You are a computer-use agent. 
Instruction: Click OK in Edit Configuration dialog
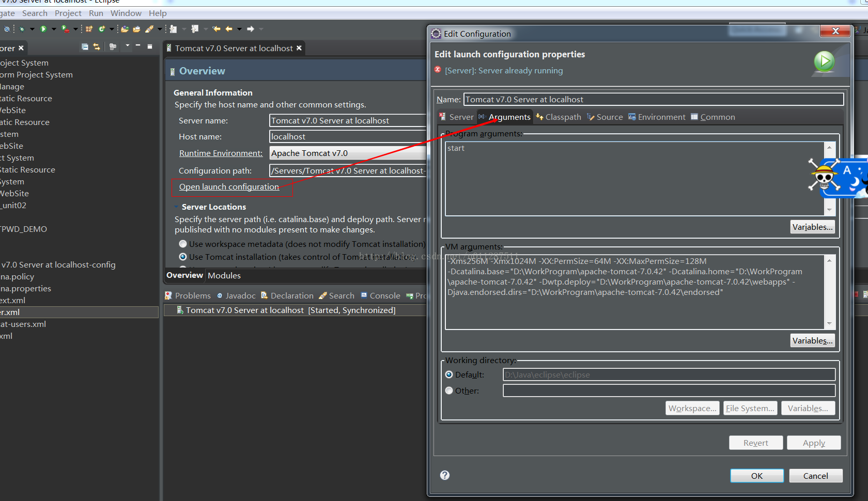click(x=757, y=476)
